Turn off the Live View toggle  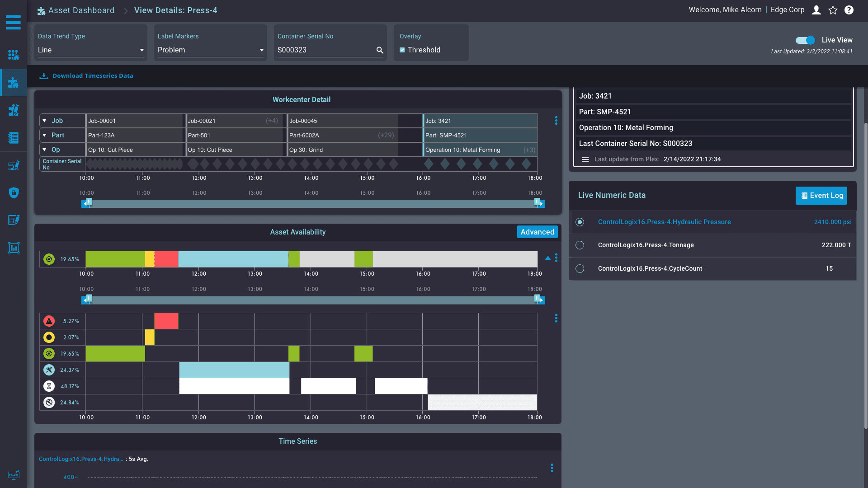(805, 40)
